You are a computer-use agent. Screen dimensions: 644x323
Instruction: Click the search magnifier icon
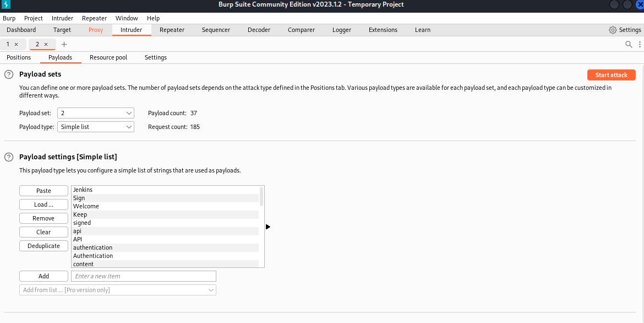pyautogui.click(x=629, y=45)
